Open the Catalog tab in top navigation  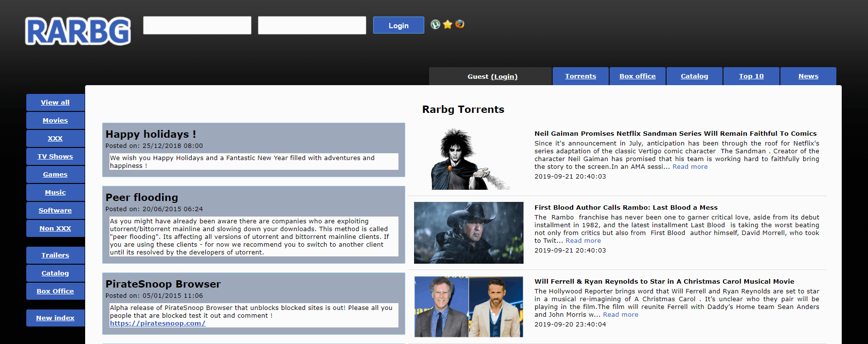694,76
